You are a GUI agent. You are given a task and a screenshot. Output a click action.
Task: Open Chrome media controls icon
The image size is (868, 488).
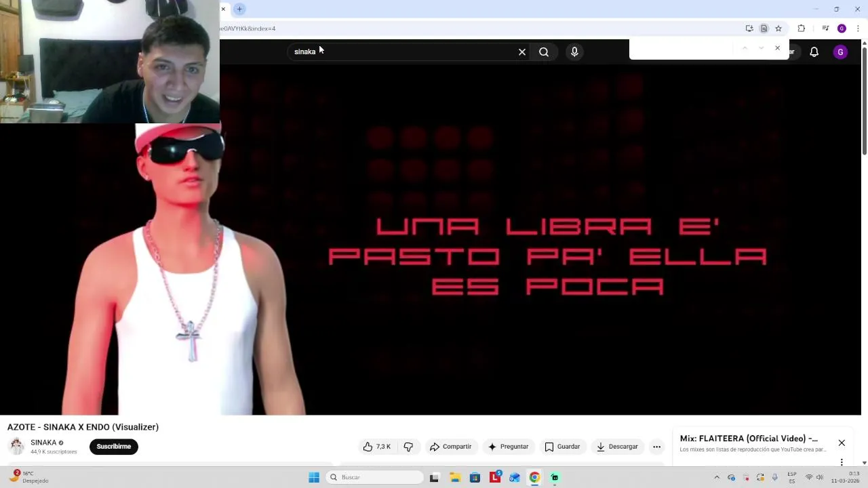(825, 28)
